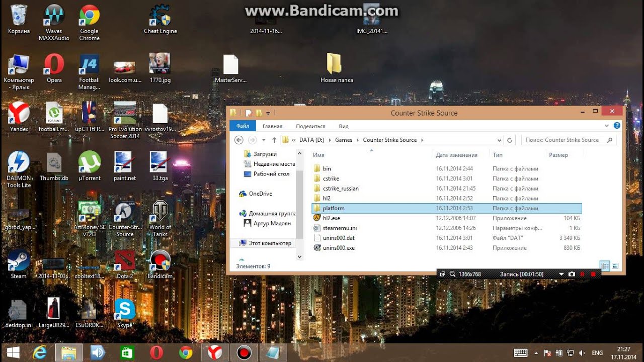Open the Pro Evolution Soccer 2014 shortcut

pos(125,121)
